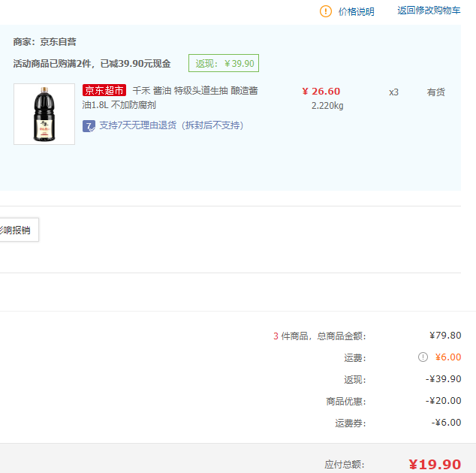Image resolution: width=476 pixels, height=473 pixels.
Task: Open product title 千禾 酱油 特级头道生抽
Action: pos(170,98)
